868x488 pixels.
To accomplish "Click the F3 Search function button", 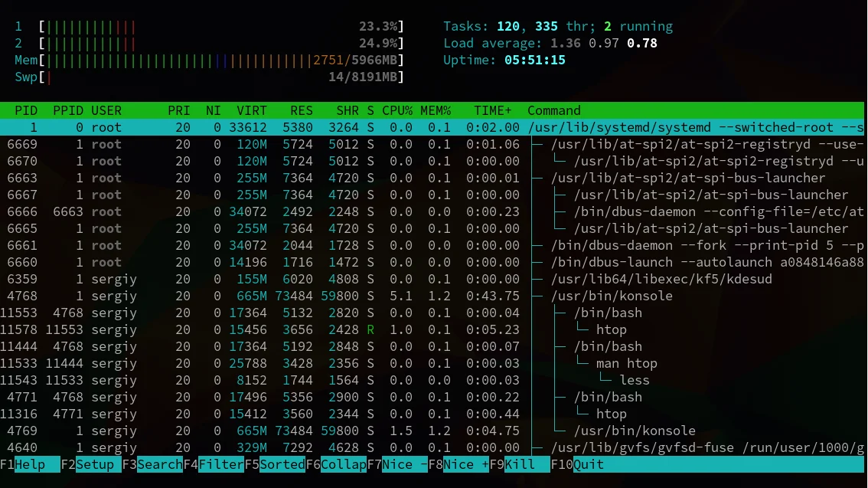I will click(x=152, y=464).
